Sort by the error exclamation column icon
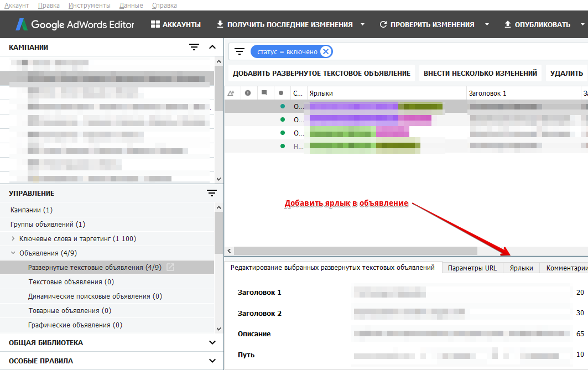 tap(248, 93)
